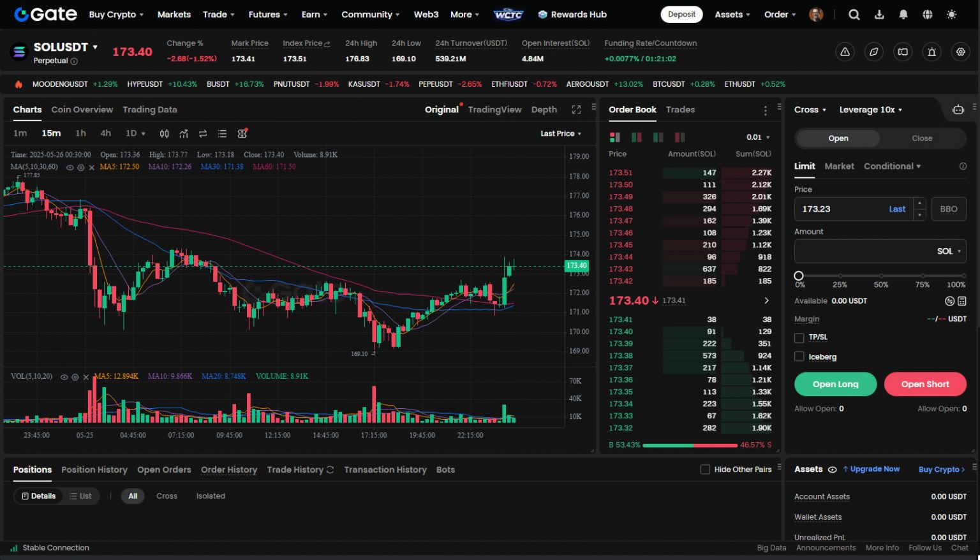Show sells-only order book view
The height and width of the screenshot is (560, 980).
pyautogui.click(x=679, y=137)
